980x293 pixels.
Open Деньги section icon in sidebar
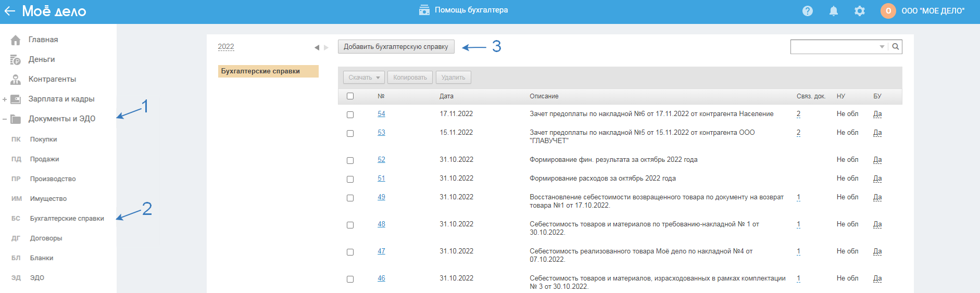pyautogui.click(x=16, y=60)
